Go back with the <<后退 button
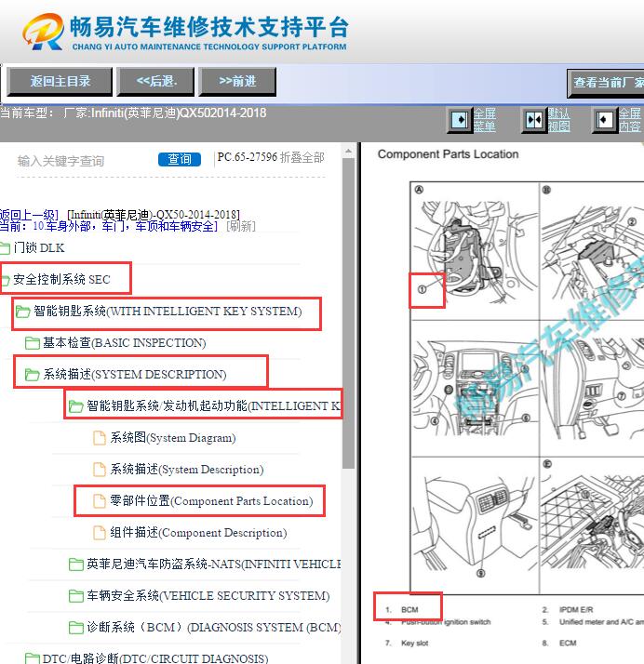This screenshot has width=644, height=664. (x=155, y=81)
